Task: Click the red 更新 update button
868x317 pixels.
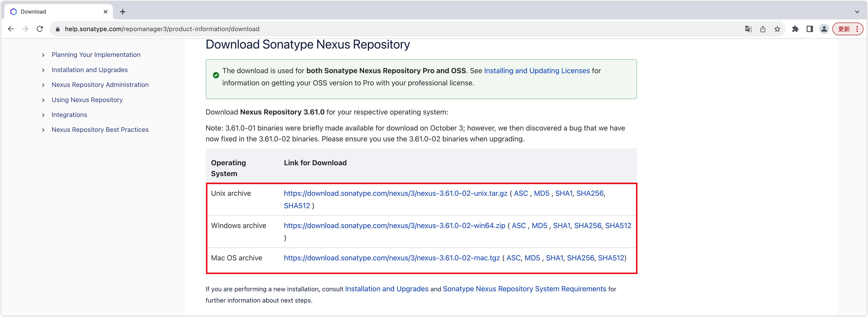Action: [847, 29]
